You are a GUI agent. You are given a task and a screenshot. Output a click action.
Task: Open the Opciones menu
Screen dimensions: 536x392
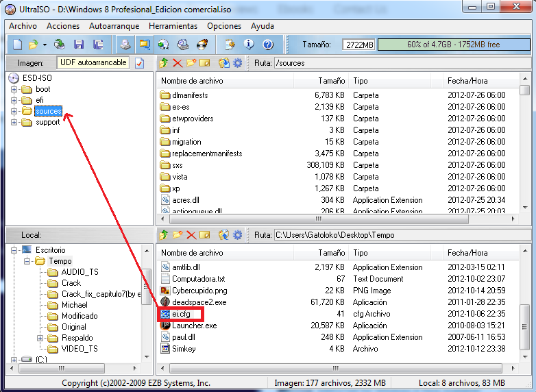pos(224,26)
